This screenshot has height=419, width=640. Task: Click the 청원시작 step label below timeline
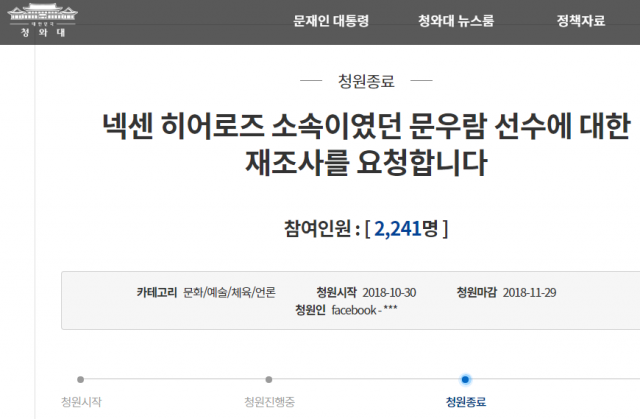click(x=81, y=402)
